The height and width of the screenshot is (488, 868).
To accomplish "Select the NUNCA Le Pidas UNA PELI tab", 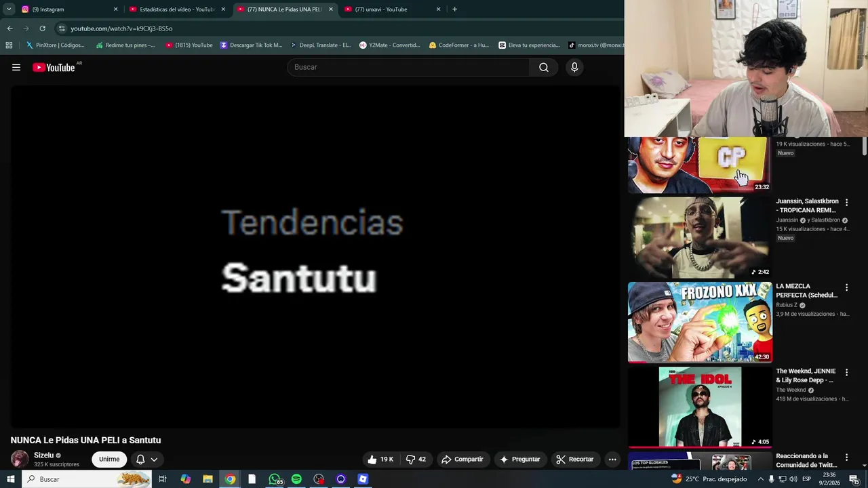I will pos(285,9).
